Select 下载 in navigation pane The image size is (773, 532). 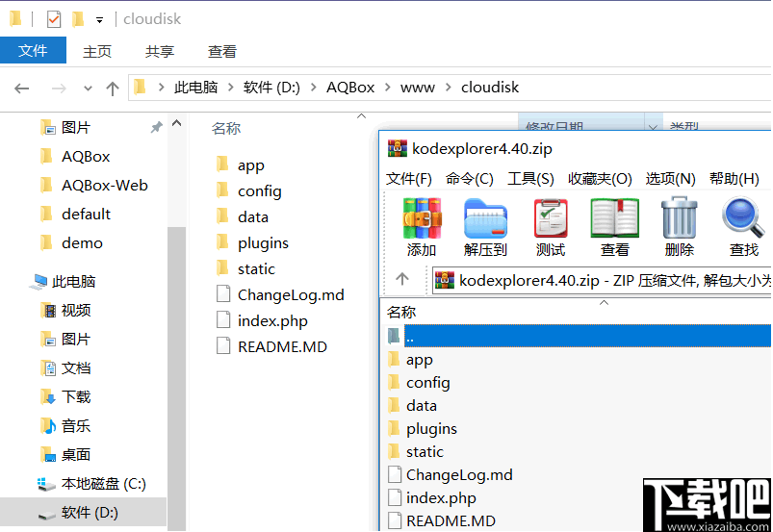click(x=75, y=397)
